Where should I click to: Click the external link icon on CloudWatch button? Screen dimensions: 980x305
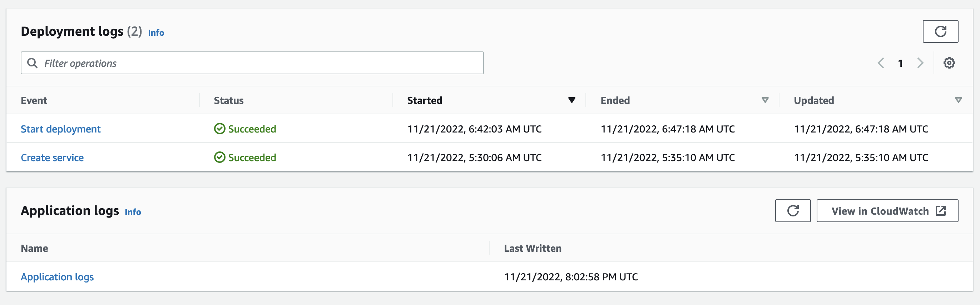pyautogui.click(x=941, y=211)
